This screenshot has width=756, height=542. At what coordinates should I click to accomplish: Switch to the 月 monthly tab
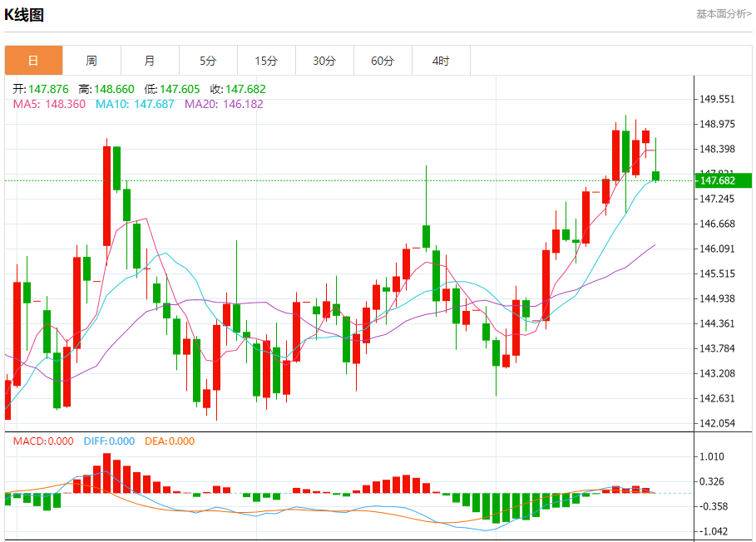pyautogui.click(x=150, y=61)
